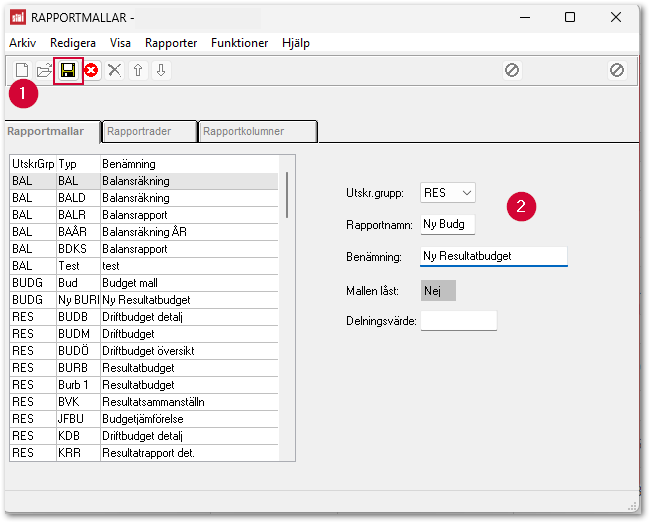Select the JFBU Budgetjämförelse row
The width and height of the screenshot is (650, 523).
tap(144, 419)
